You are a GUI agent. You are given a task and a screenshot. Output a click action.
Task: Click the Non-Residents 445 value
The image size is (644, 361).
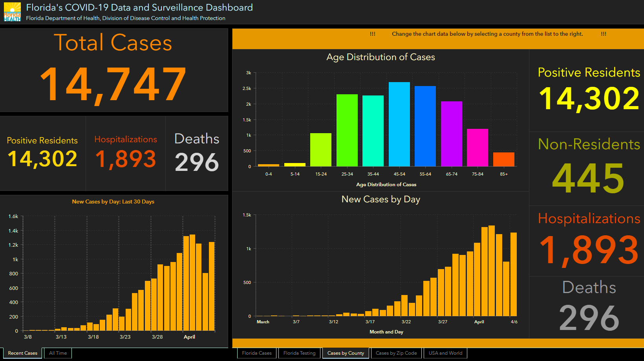588,178
